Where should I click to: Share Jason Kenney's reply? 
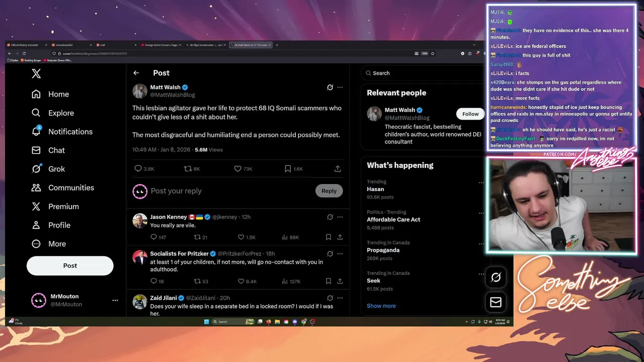pos(340,237)
